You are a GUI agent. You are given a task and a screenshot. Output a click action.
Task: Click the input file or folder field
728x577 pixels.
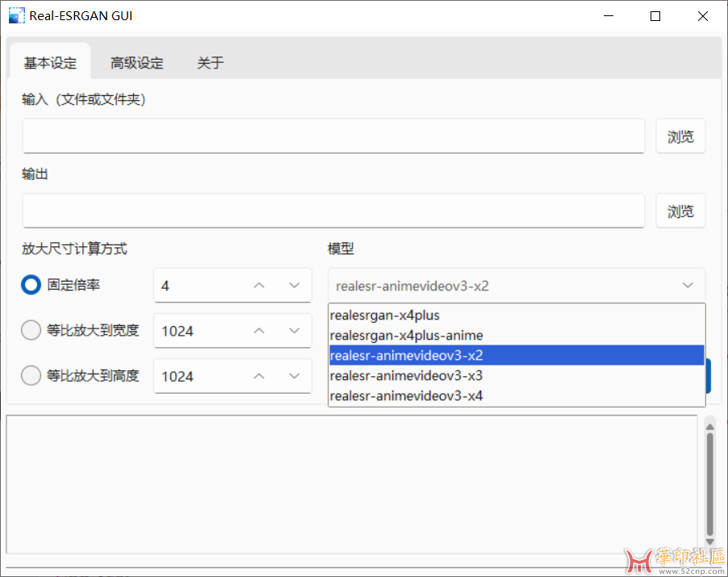pos(333,136)
